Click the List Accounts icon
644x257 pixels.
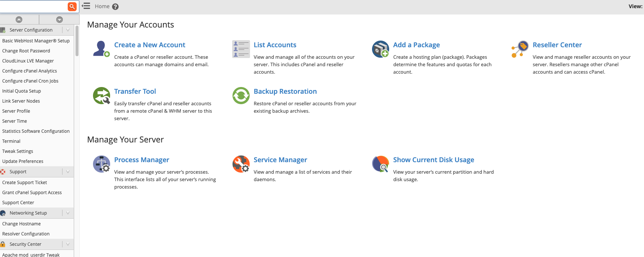241,49
